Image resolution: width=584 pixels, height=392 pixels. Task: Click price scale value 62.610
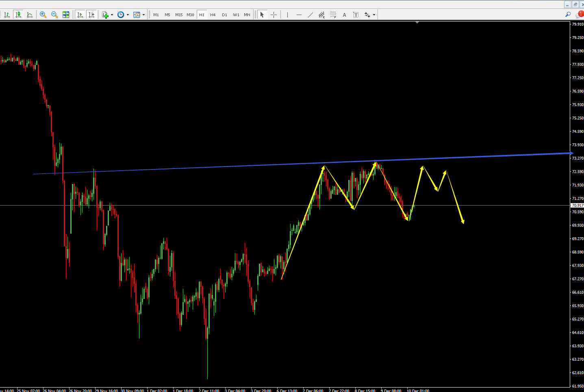pyautogui.click(x=577, y=373)
